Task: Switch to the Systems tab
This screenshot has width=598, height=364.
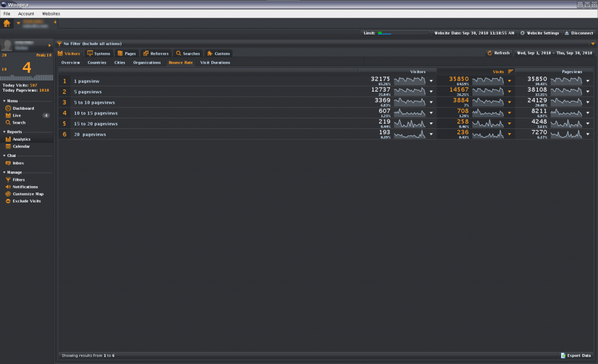Action: click(98, 53)
